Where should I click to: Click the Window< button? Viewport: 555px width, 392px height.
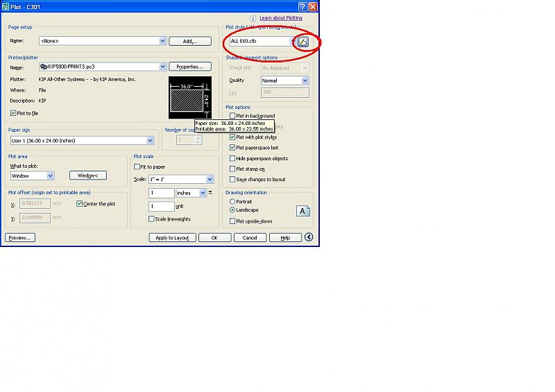point(88,176)
